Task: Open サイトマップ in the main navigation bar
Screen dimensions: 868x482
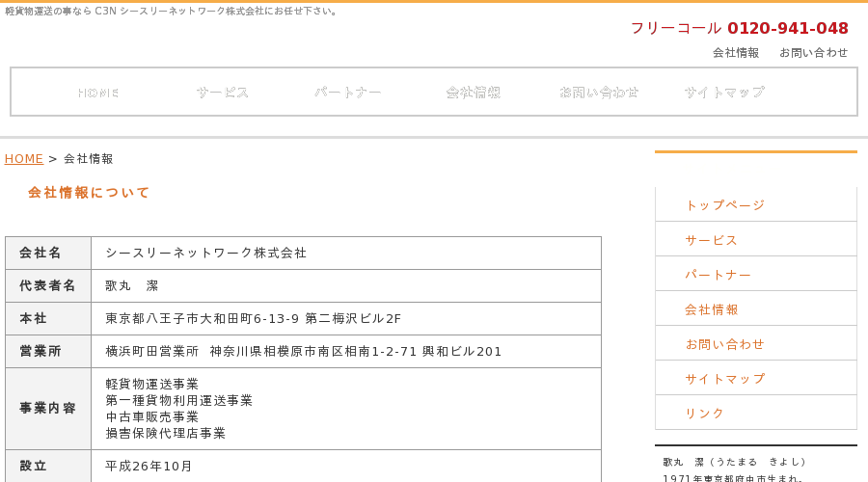Action: pos(724,93)
